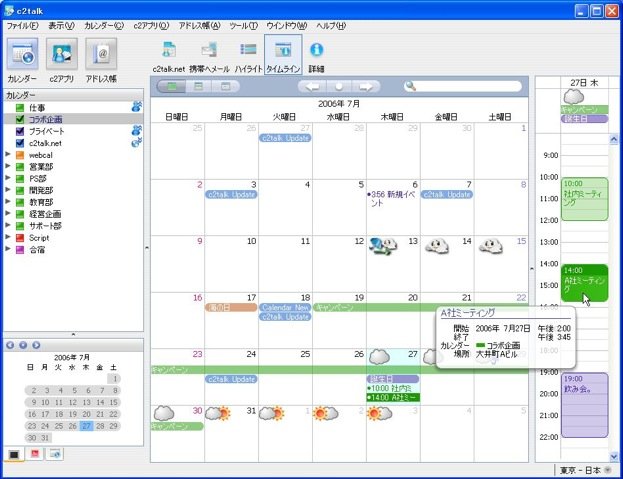Image resolution: width=623 pixels, height=479 pixels.
Task: Toggle the c2talk.net calendar checkbox
Action: pyautogui.click(x=20, y=143)
